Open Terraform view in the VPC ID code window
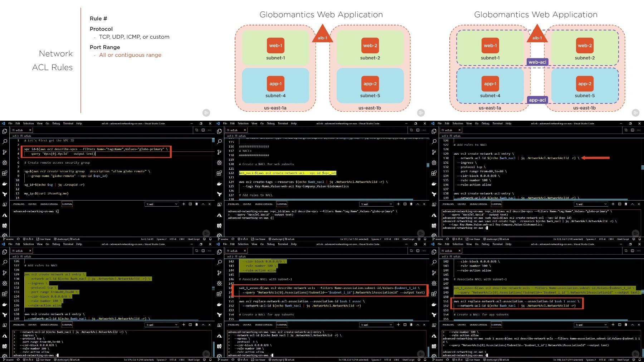644x362 pixels. point(5,194)
